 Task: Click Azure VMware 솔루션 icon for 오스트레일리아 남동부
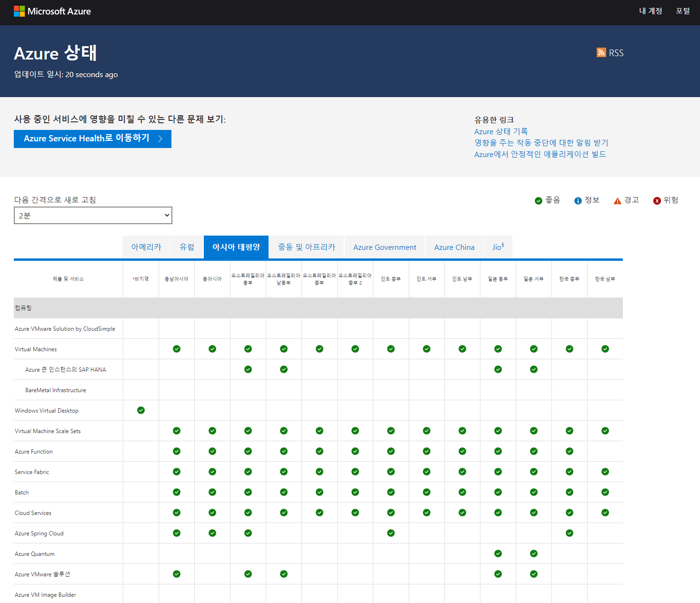click(x=284, y=574)
